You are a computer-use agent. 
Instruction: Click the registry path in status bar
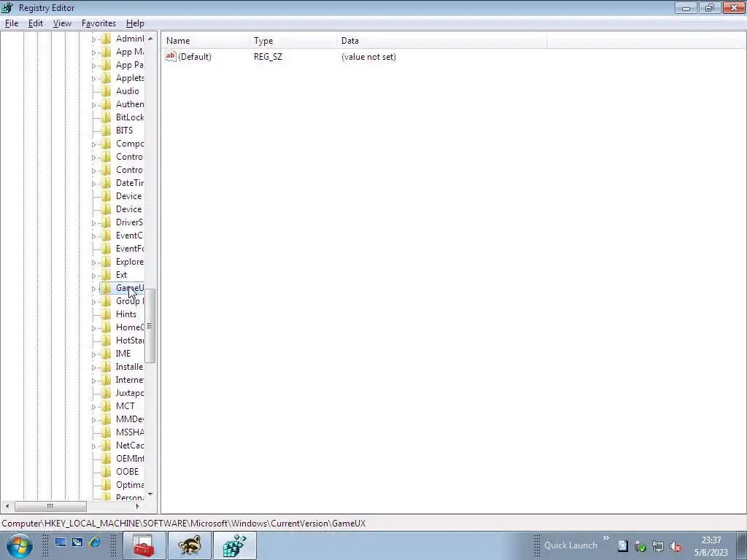pyautogui.click(x=183, y=524)
